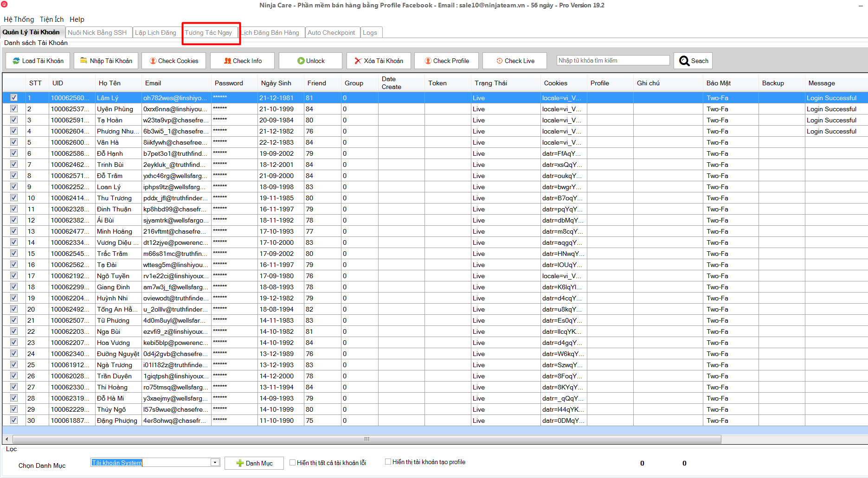Click the red X Xóa Tài Khoản icon
This screenshot has width=868, height=478.
[358, 61]
